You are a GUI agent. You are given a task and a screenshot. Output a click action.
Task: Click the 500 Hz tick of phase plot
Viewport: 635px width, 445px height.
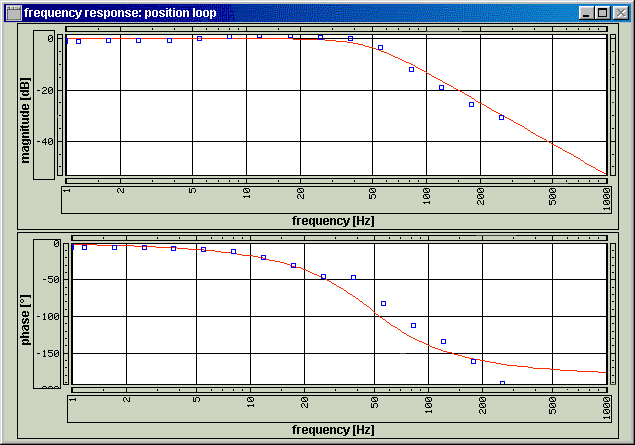[x=552, y=405]
